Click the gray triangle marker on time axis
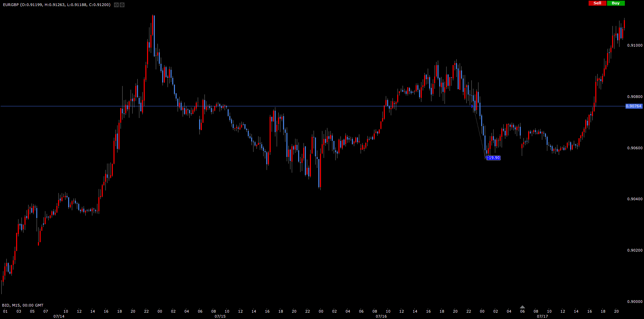The image size is (644, 319). (522, 307)
